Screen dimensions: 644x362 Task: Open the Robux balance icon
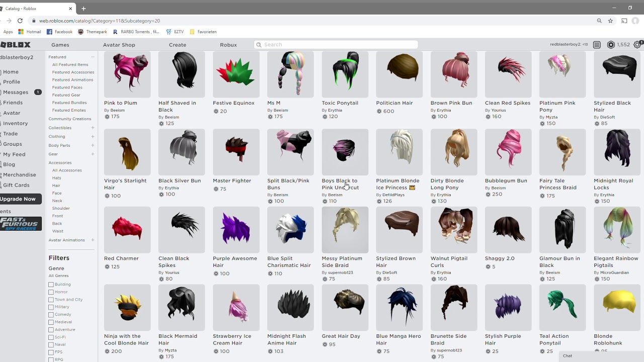click(611, 45)
